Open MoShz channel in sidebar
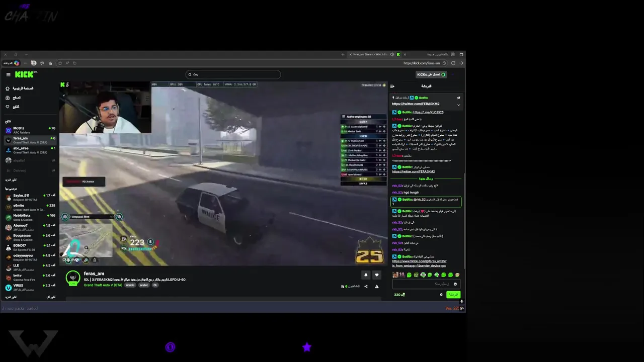 click(30, 130)
